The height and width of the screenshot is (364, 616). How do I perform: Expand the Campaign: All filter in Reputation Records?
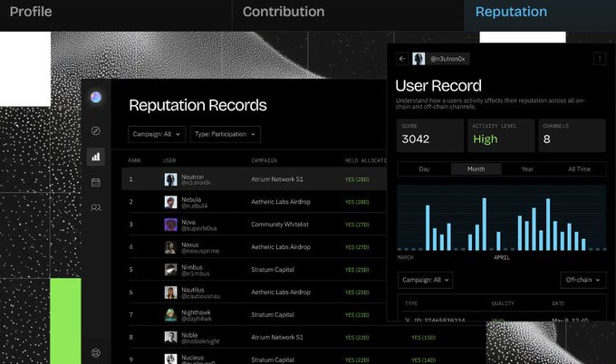(x=157, y=134)
